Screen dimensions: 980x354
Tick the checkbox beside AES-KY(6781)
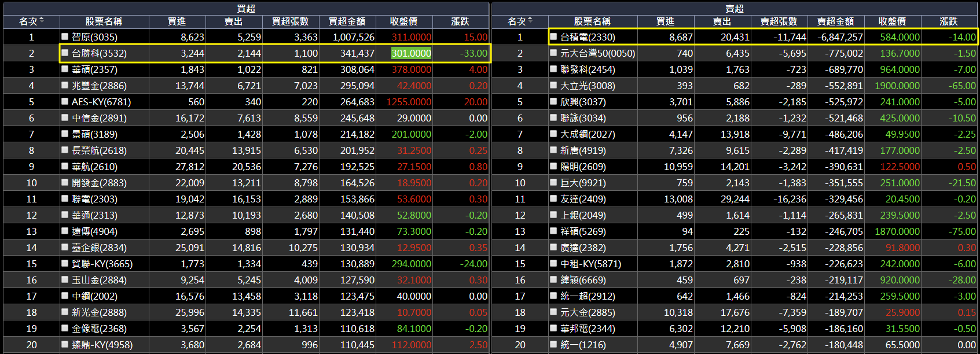click(x=65, y=101)
